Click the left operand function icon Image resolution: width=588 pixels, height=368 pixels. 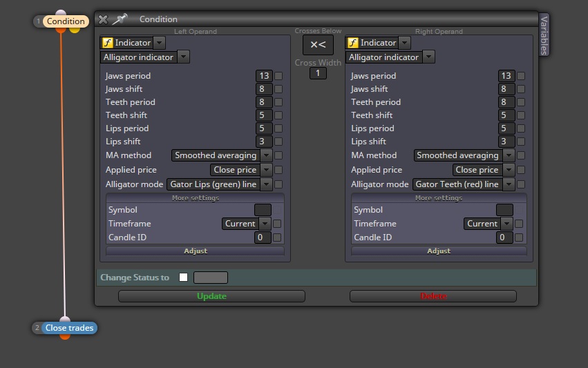[x=108, y=43]
